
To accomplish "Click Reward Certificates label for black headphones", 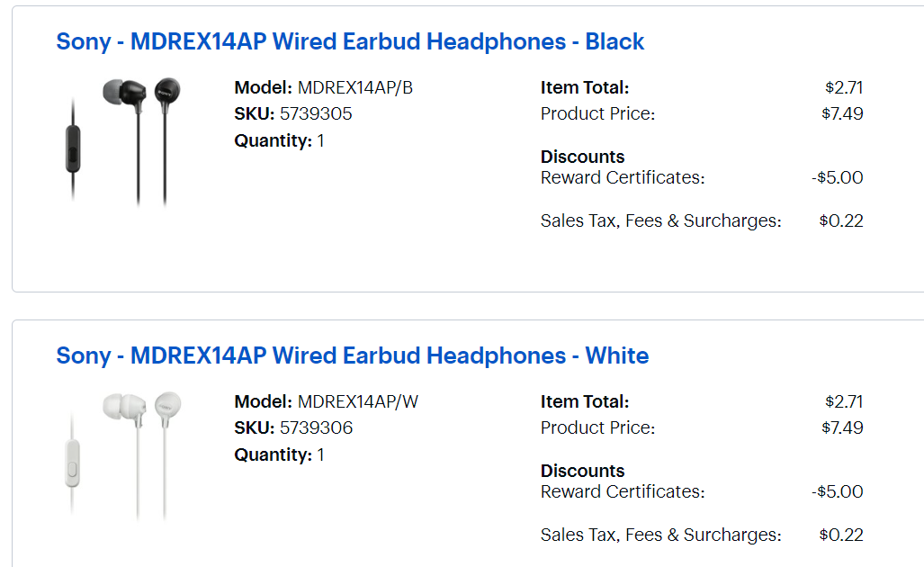I will pyautogui.click(x=623, y=177).
